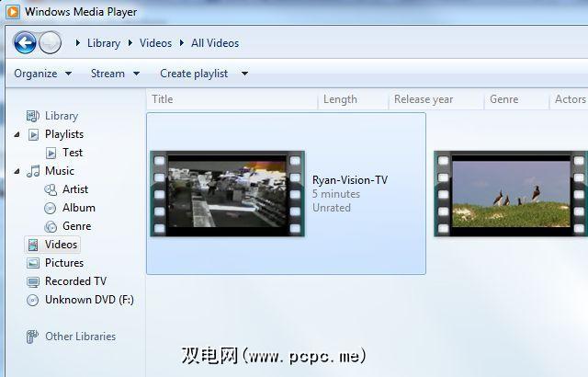The width and height of the screenshot is (588, 377).
Task: Sort by the Title column header
Action: pyautogui.click(x=232, y=99)
